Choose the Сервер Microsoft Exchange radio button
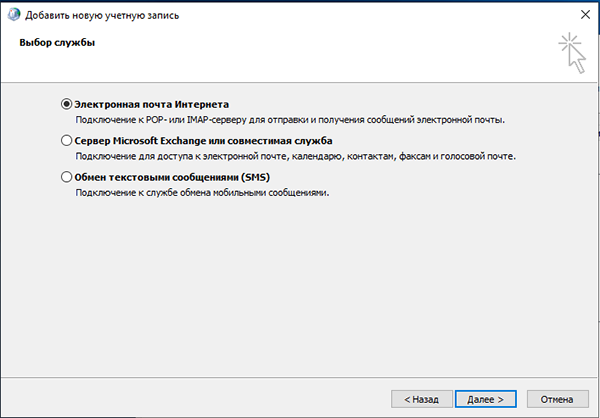 click(x=67, y=140)
